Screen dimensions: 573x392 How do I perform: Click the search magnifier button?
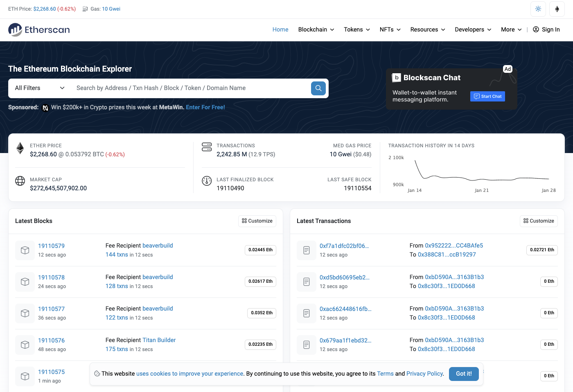pos(318,88)
